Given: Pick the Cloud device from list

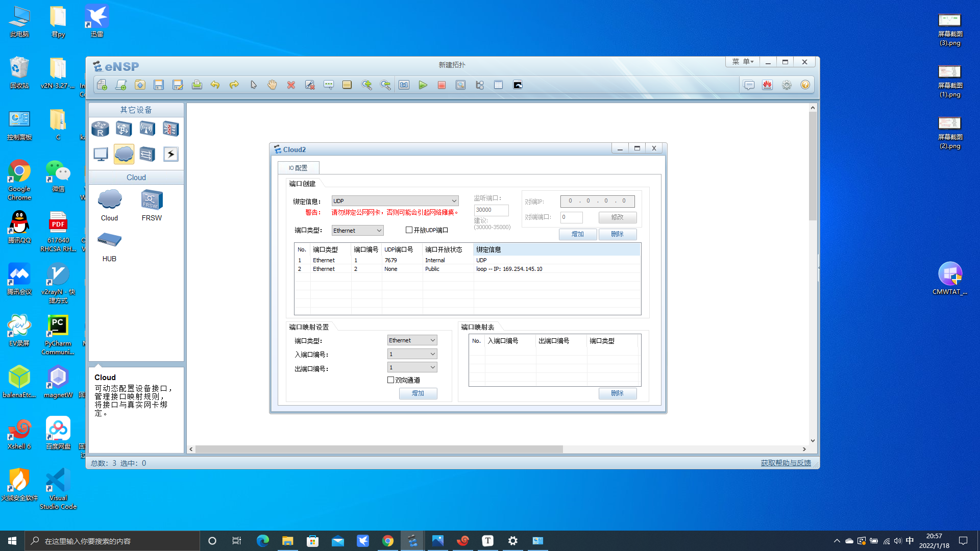Looking at the screenshot, I should [x=110, y=205].
